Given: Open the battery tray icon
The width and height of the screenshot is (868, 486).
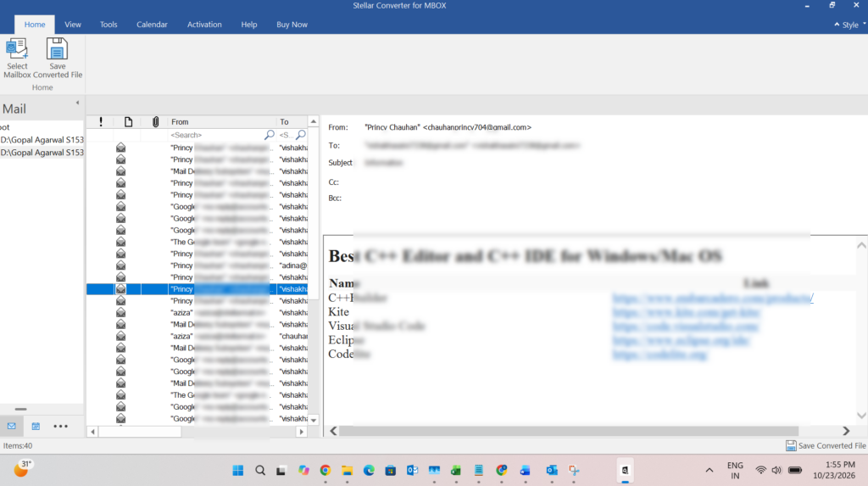Looking at the screenshot, I should 795,471.
